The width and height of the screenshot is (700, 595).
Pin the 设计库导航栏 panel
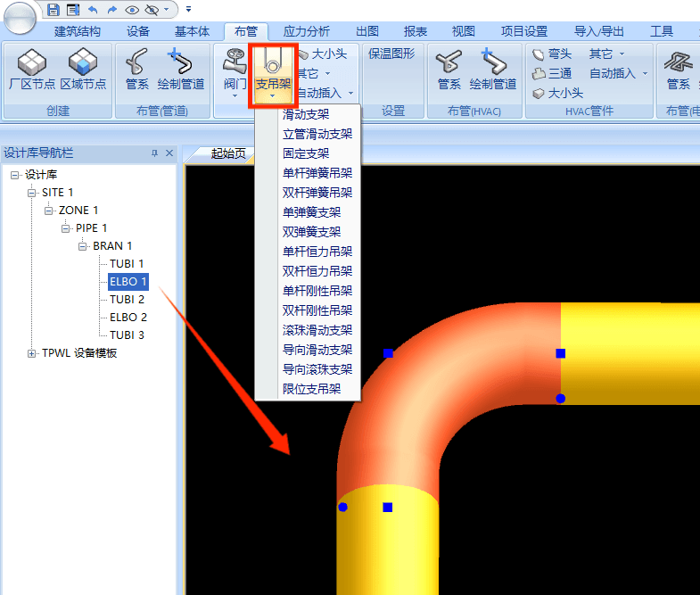[154, 153]
